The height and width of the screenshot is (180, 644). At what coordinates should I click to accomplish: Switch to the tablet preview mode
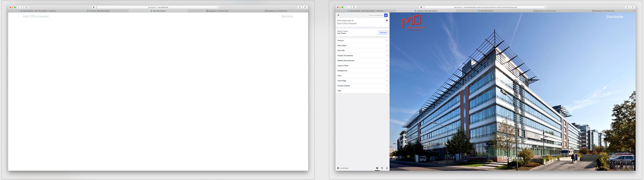pyautogui.click(x=382, y=168)
